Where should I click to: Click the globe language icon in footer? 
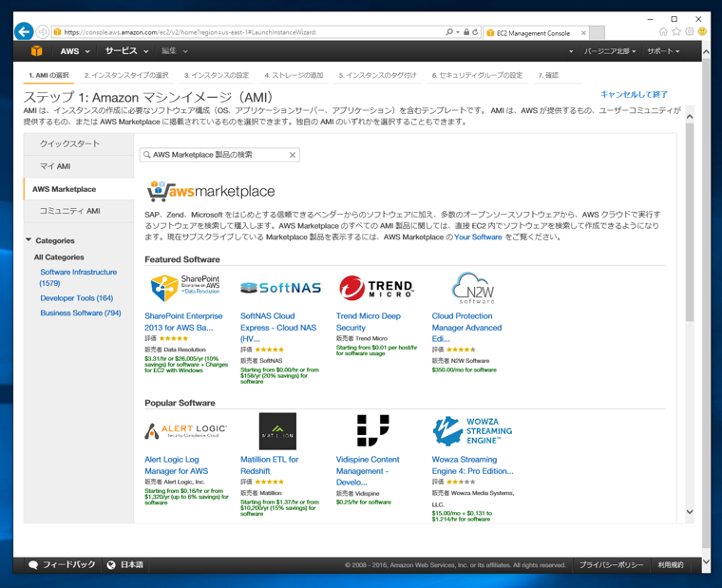point(111,565)
